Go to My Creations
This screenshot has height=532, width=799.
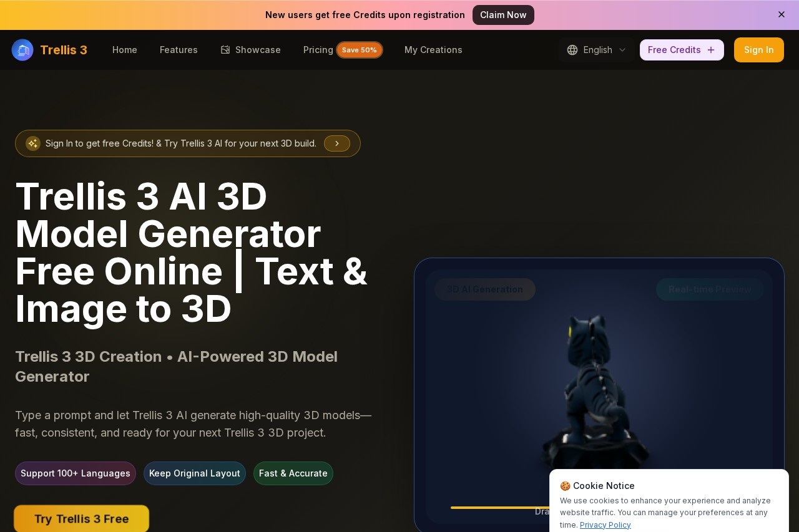pos(433,50)
